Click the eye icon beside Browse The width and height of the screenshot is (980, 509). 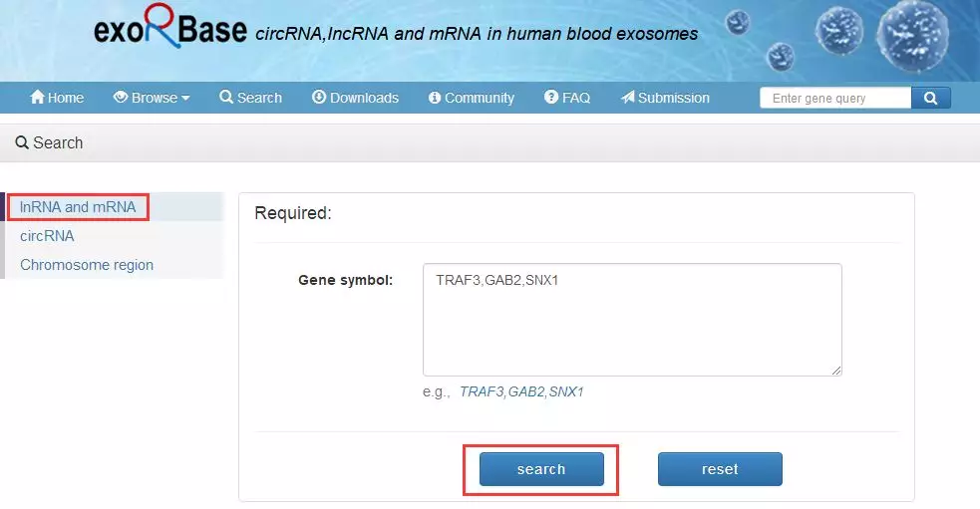click(x=121, y=98)
